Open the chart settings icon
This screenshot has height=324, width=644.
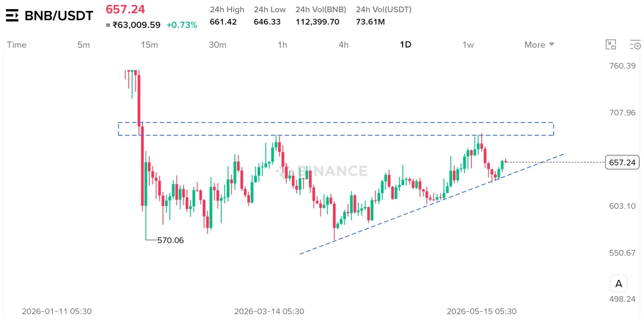[x=635, y=45]
